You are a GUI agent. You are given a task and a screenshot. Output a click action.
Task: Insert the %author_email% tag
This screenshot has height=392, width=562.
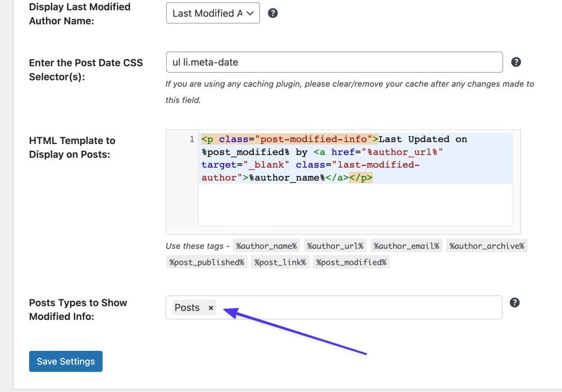[407, 245]
